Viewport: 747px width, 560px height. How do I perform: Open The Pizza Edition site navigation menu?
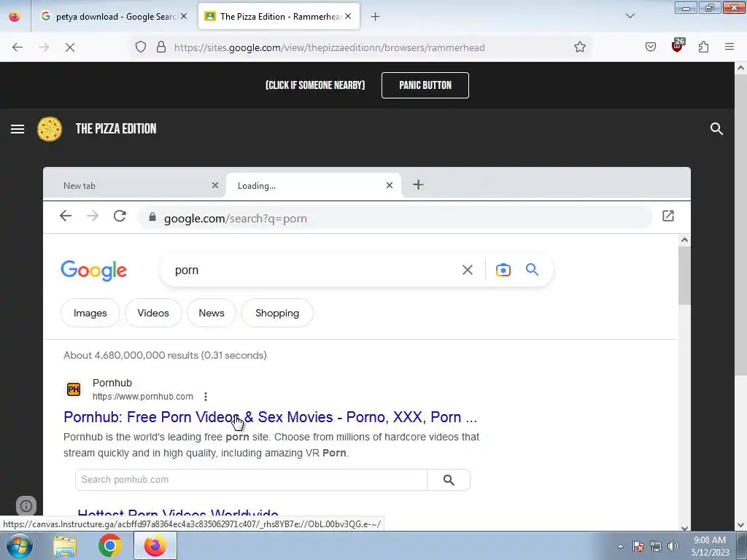coord(18,129)
